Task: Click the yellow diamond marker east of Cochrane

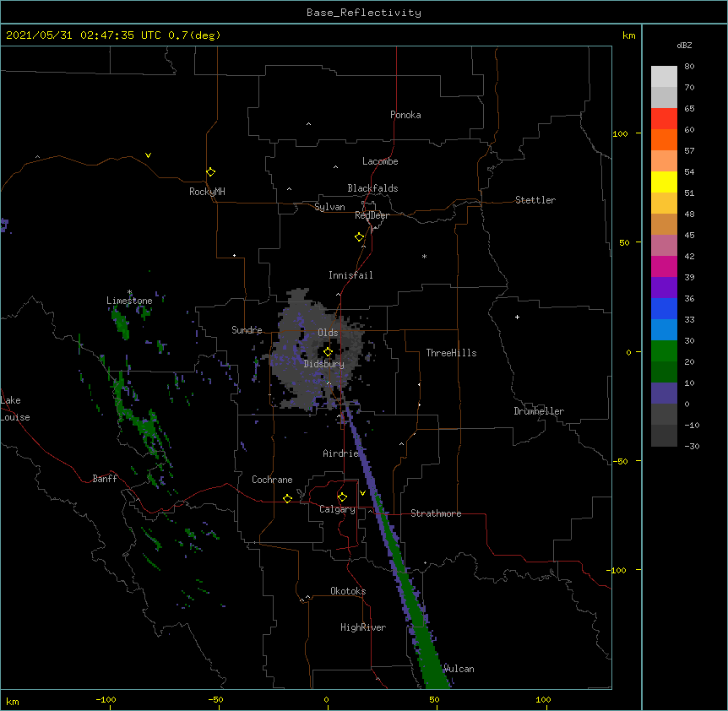Action: point(287,498)
